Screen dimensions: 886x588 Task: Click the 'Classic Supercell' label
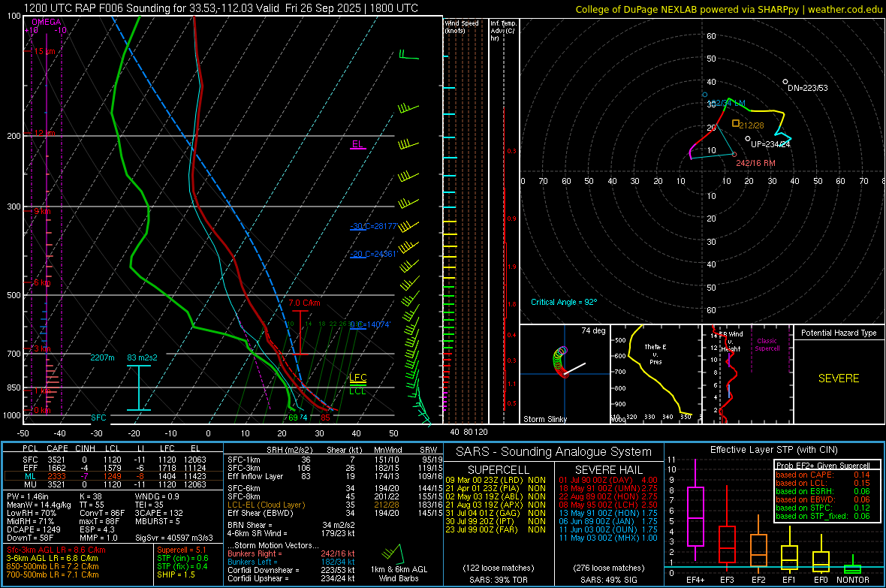pos(767,345)
